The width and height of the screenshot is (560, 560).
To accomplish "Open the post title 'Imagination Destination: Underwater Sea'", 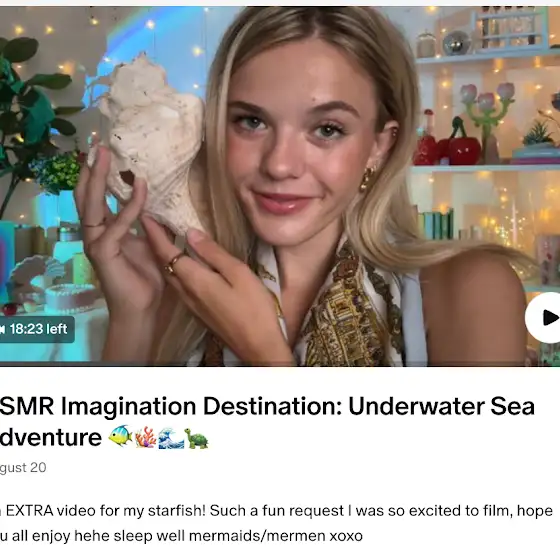I will 267,407.
